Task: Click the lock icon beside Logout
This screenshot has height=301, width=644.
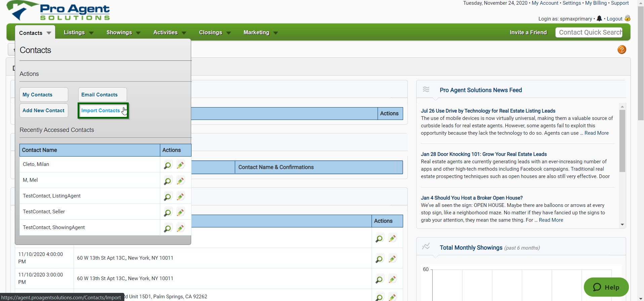Action: [x=627, y=18]
